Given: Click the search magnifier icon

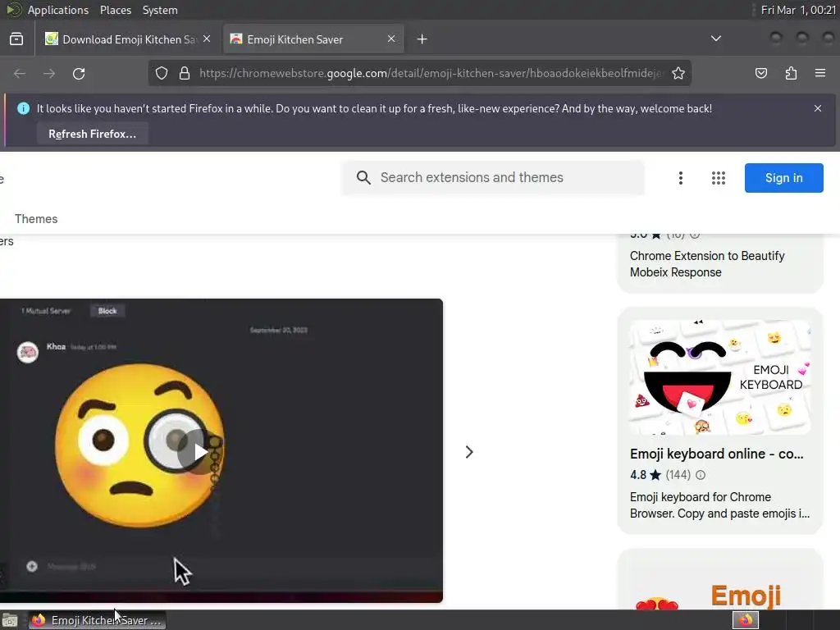Looking at the screenshot, I should coord(363,177).
